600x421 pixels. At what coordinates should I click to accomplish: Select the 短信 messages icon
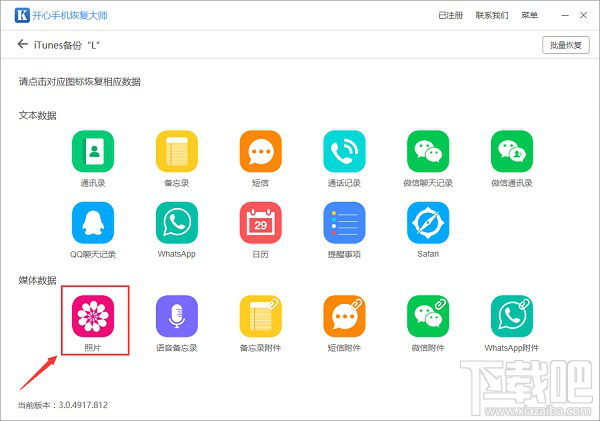click(261, 151)
